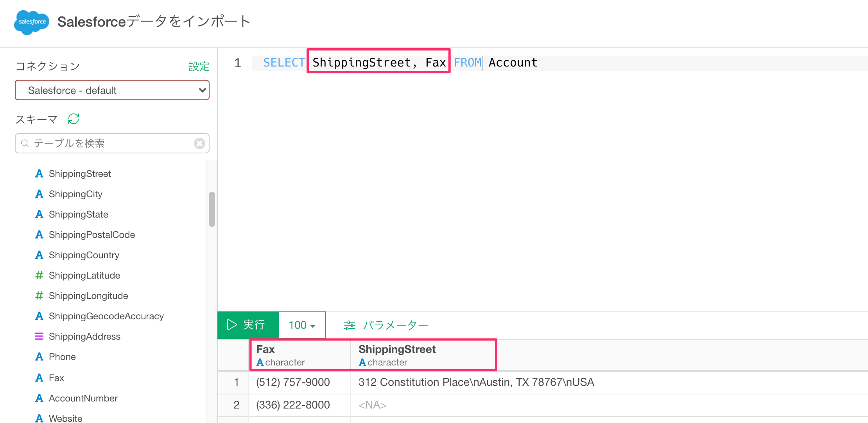Click into the テーブルを検索 search field

[x=112, y=144]
